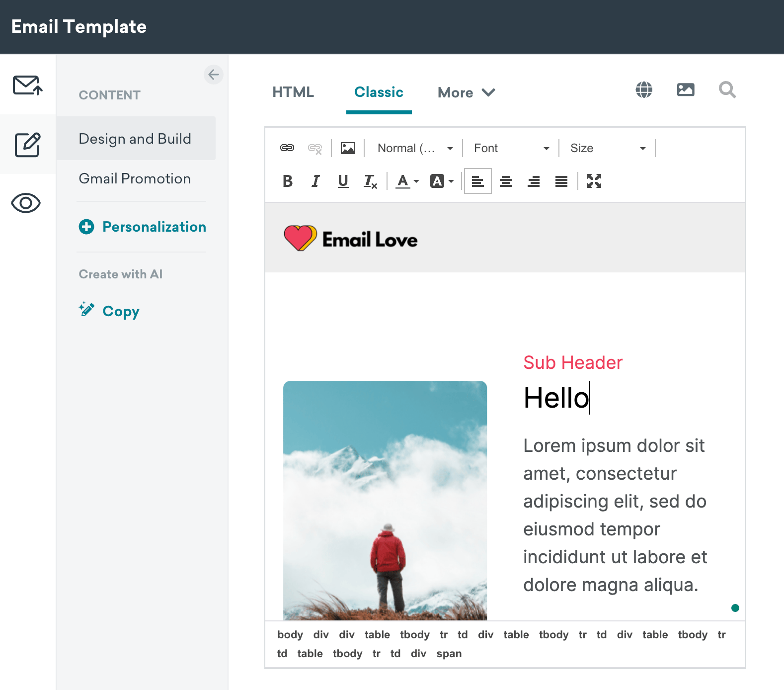Click into the Hello heading
784x690 pixels.
(556, 398)
